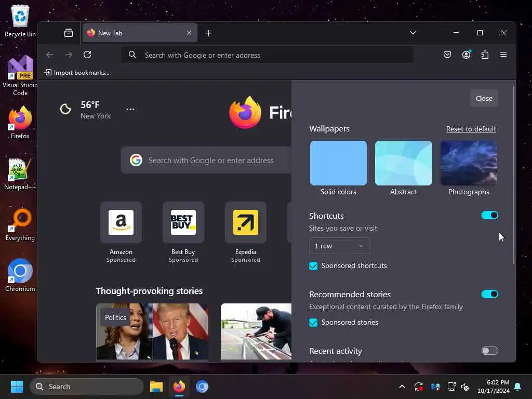This screenshot has height=399, width=532.
Task: Close the New Tab tab
Action: [189, 33]
